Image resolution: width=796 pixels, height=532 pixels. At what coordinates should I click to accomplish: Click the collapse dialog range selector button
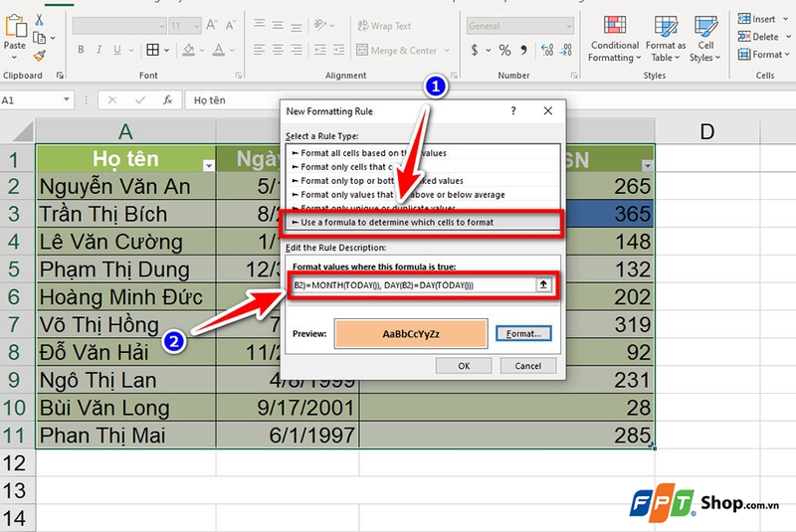coord(543,284)
